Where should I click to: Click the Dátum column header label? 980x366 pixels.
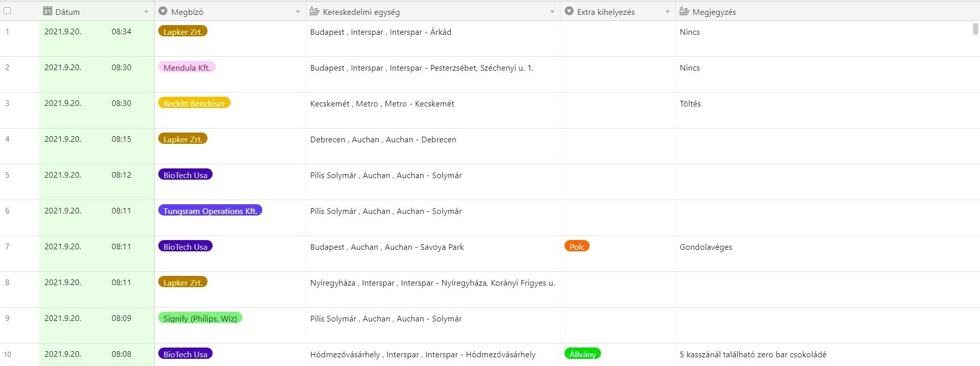(67, 12)
